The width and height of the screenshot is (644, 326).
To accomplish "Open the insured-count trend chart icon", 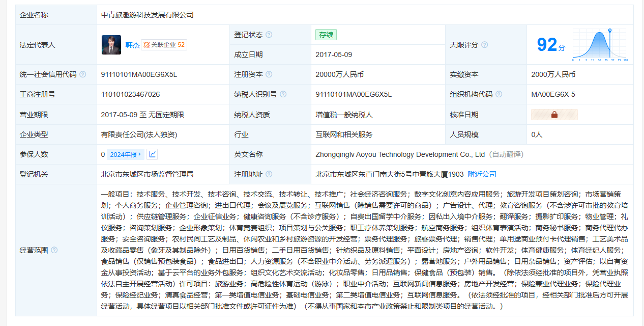I will coord(152,154).
